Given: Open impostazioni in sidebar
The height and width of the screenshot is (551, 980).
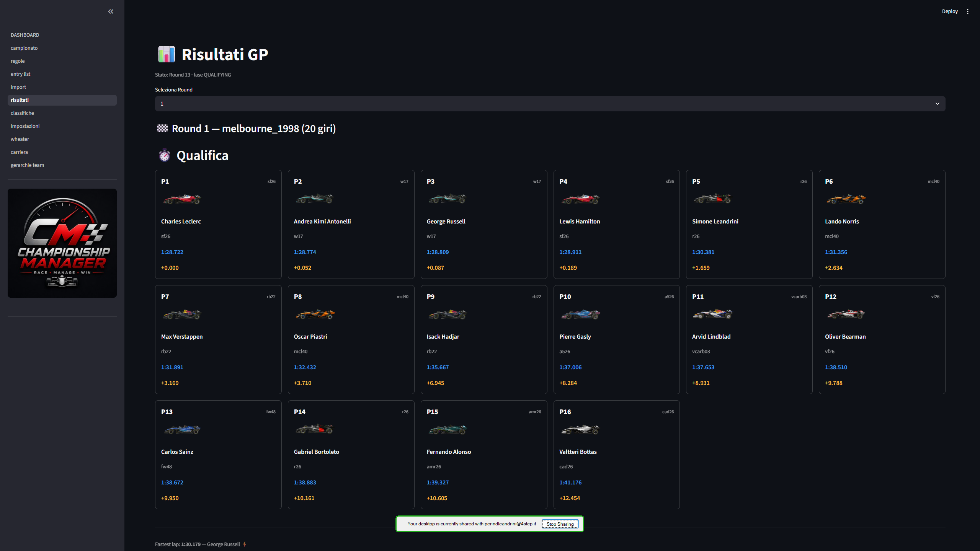Looking at the screenshot, I should 62,126.
